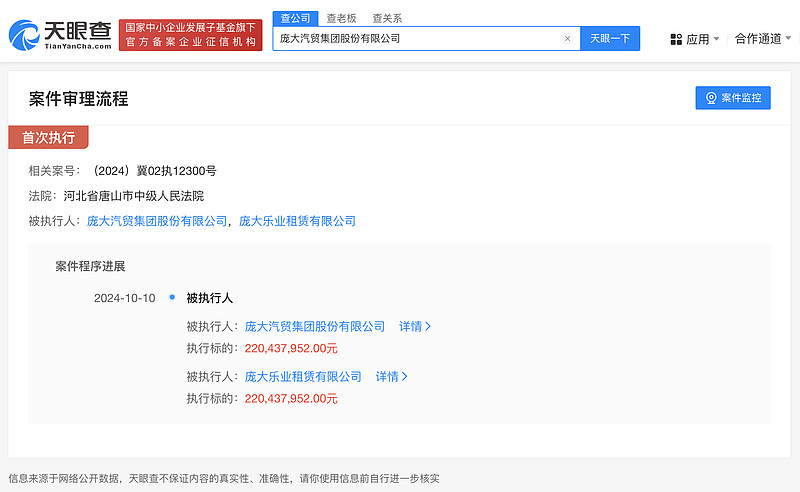
Task: Open 庞大汽贸集团股份有限公司 link in header 被执行人 row
Action: (157, 221)
